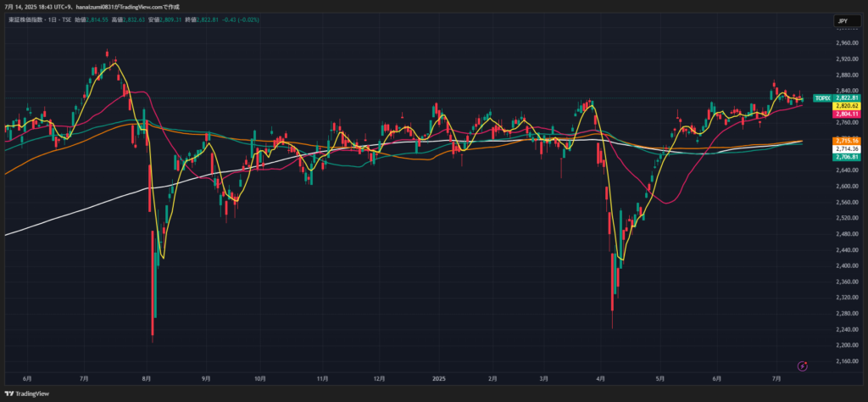Click the 2,640.00 price axis label
This screenshot has width=868, height=402.
pyautogui.click(x=847, y=170)
